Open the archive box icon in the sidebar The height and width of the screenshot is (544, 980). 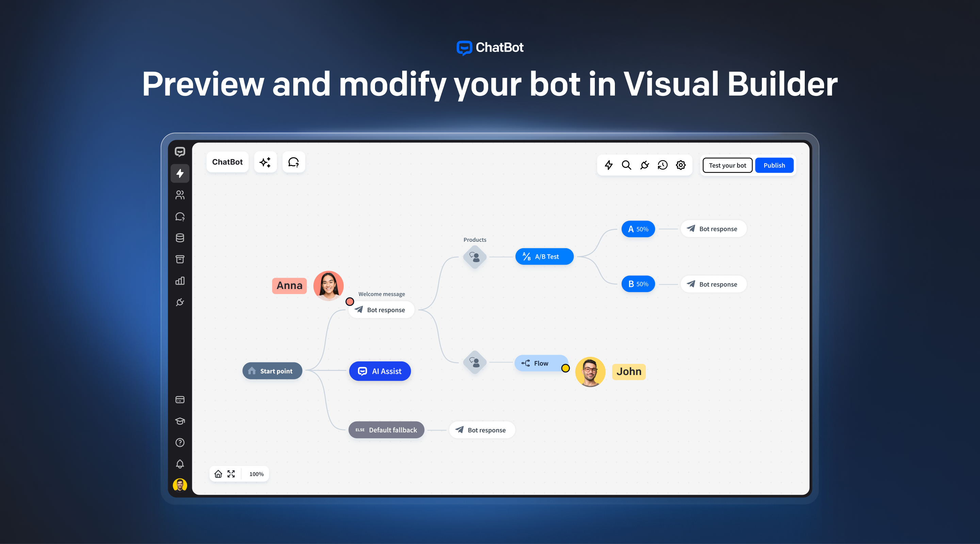tap(180, 259)
